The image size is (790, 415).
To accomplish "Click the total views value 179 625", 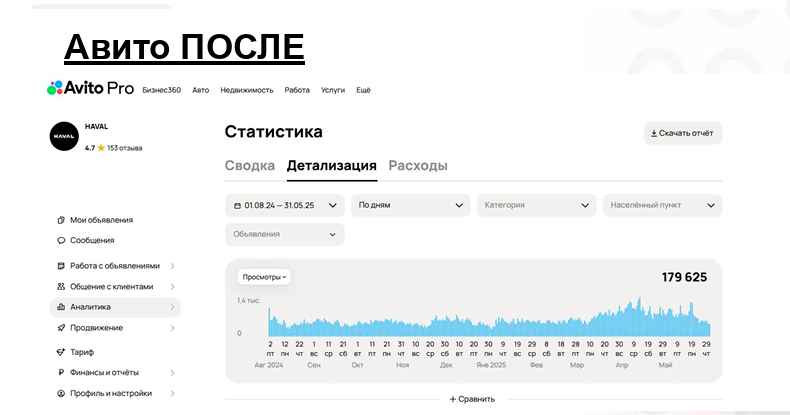I will click(x=684, y=277).
